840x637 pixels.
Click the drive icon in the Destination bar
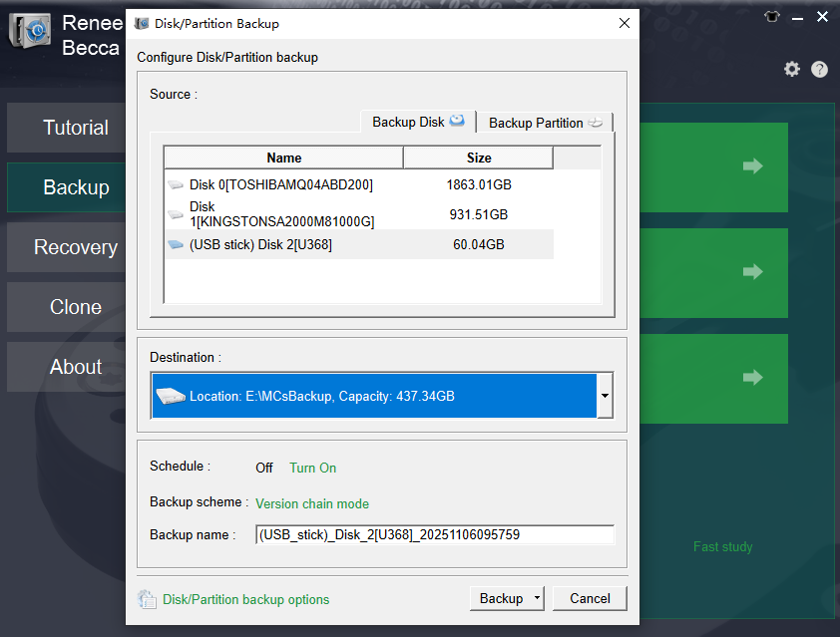coord(170,396)
